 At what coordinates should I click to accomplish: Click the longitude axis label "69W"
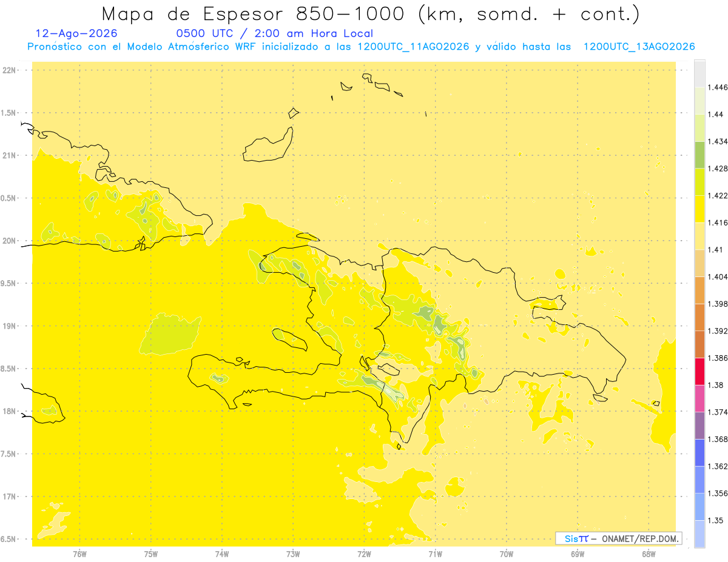pyautogui.click(x=578, y=554)
